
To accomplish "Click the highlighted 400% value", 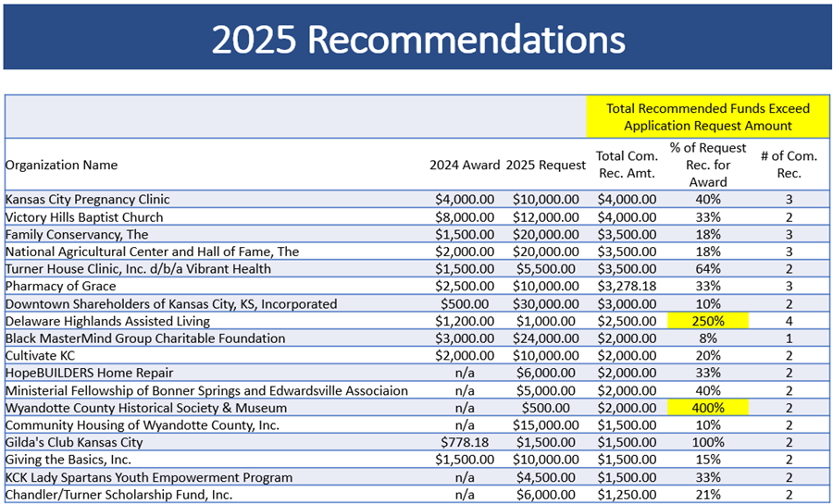I will pos(708,408).
